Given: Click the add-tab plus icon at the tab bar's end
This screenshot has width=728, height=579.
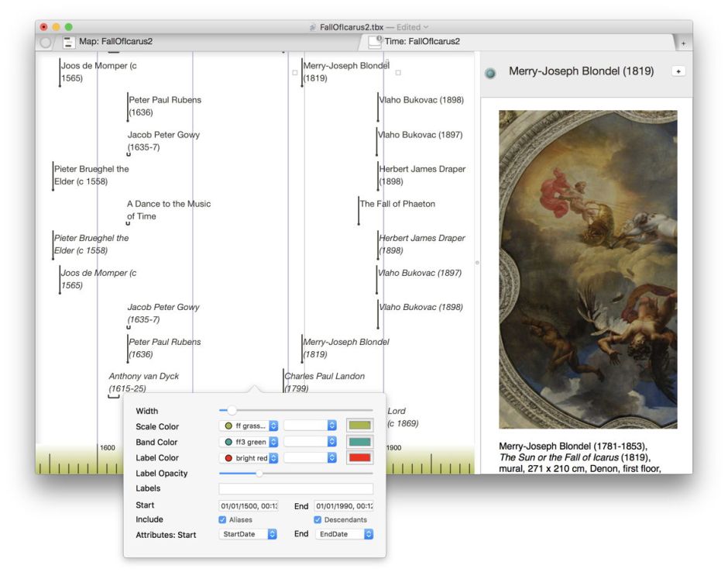Looking at the screenshot, I should (683, 43).
